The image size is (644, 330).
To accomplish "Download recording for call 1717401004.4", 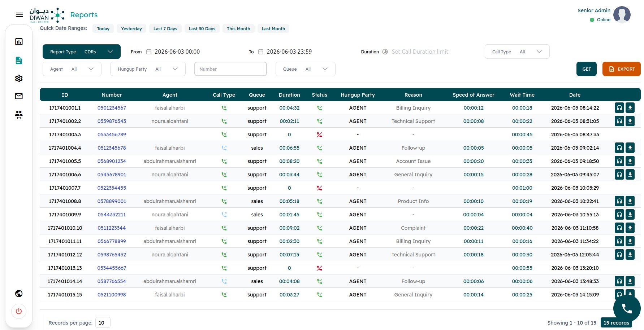I will click(630, 148).
